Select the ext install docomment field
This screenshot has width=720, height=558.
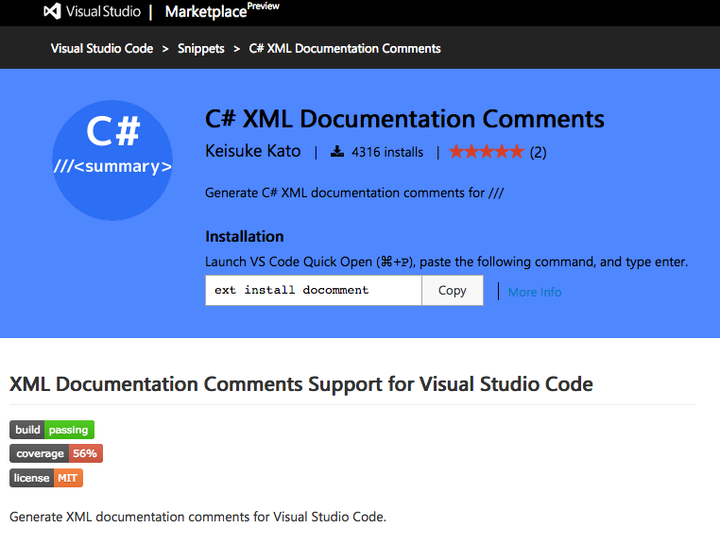point(313,290)
